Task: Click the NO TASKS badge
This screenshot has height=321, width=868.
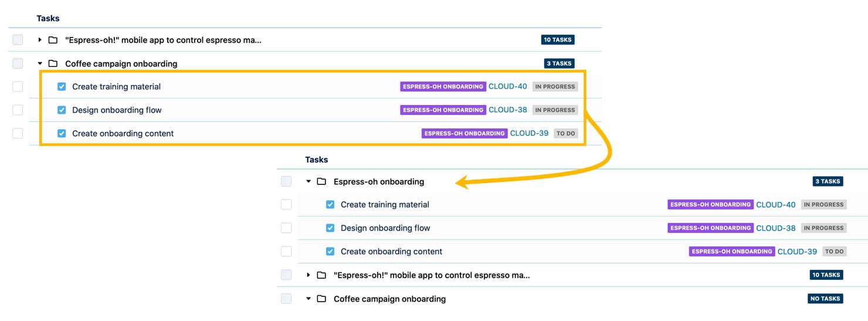Action: tap(825, 299)
